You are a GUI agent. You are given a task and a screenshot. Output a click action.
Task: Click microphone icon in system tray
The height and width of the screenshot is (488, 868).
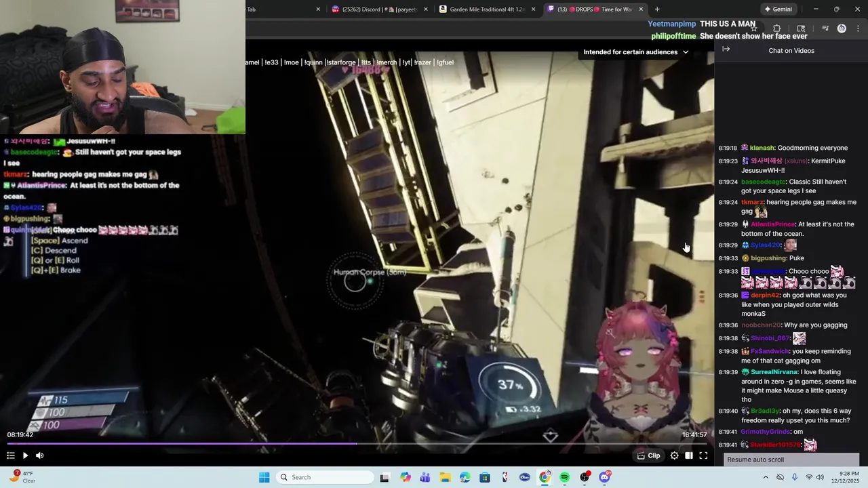tap(794, 477)
